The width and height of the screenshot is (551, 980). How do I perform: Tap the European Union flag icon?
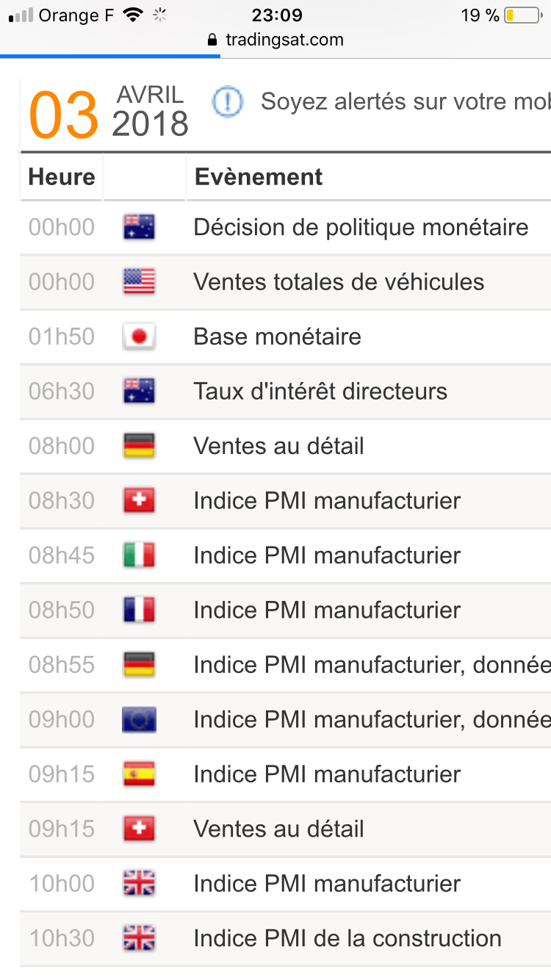[139, 719]
